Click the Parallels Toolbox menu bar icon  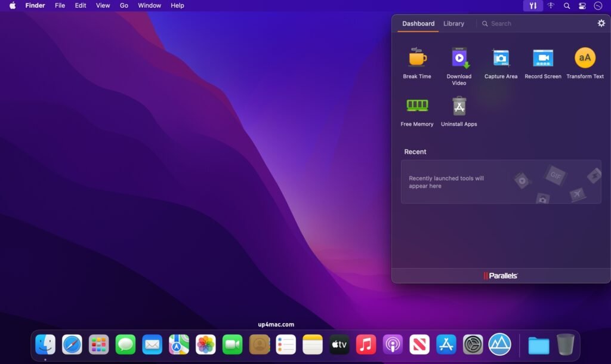pyautogui.click(x=532, y=5)
